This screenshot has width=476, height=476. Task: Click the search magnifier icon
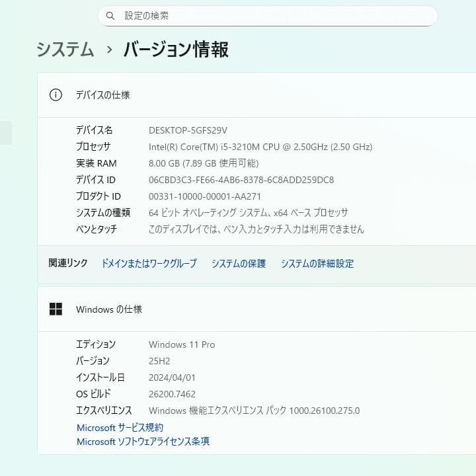[110, 16]
